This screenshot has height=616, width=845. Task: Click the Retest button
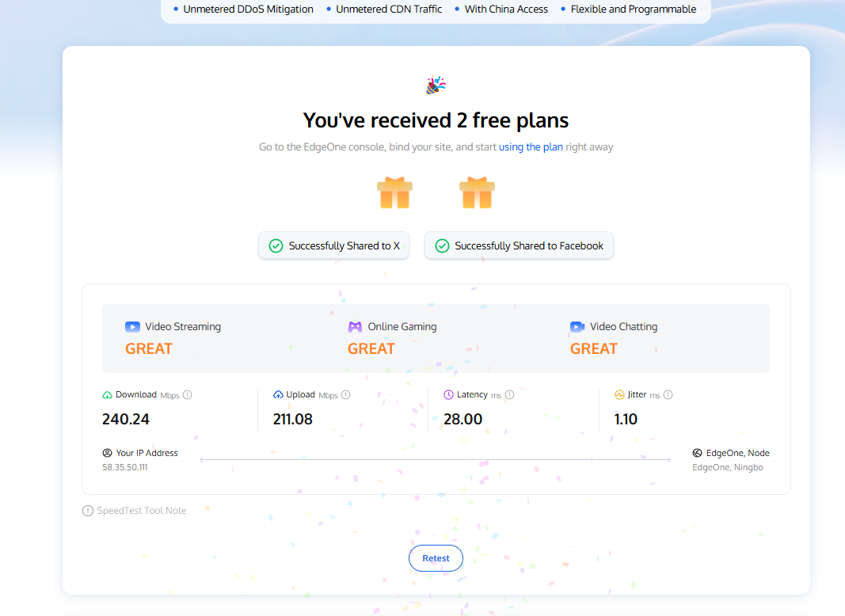436,558
